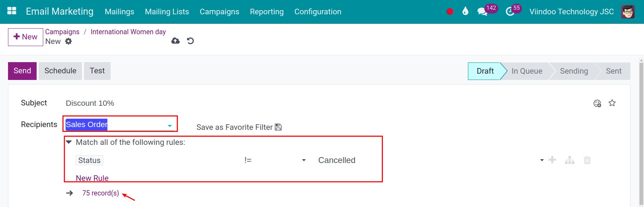Open the apps grid menu icon
The height and width of the screenshot is (207, 644).
pos(12,11)
